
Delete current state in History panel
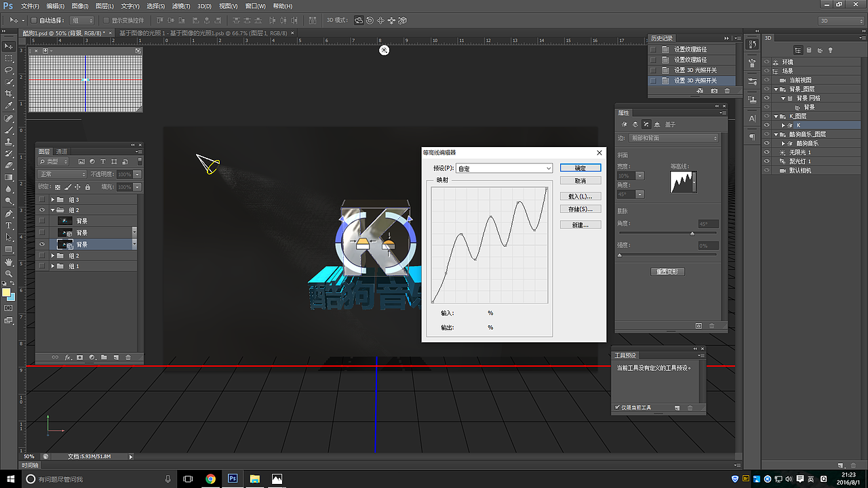(728, 90)
